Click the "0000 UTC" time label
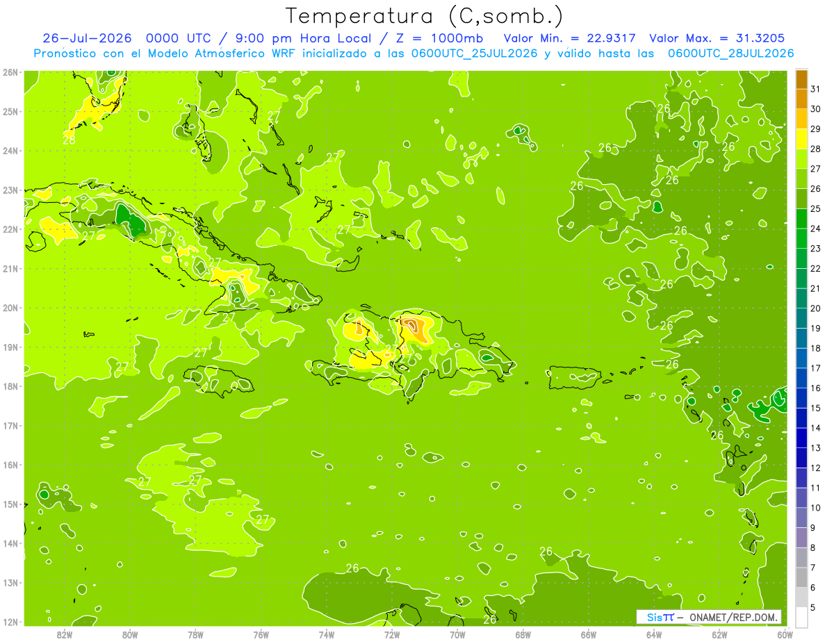Image resolution: width=834 pixels, height=644 pixels. (x=179, y=38)
